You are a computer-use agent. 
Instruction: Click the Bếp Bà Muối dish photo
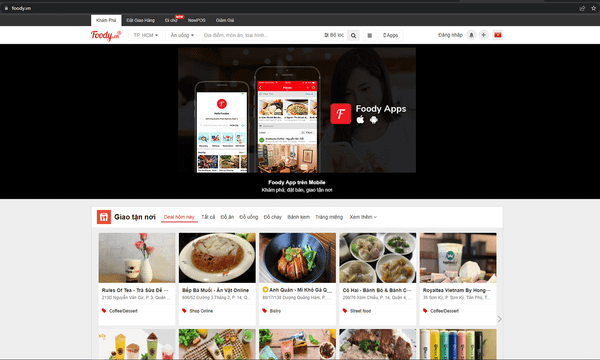[x=217, y=258]
